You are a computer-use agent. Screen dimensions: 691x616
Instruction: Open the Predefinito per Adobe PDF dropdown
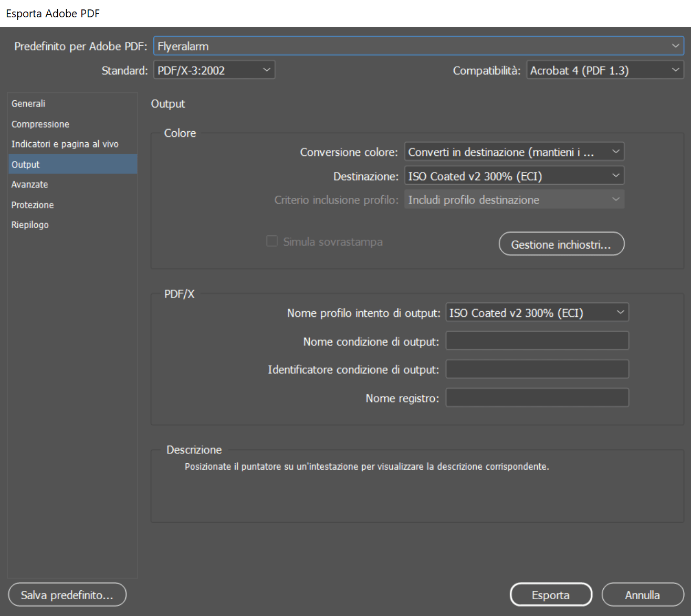(x=418, y=46)
